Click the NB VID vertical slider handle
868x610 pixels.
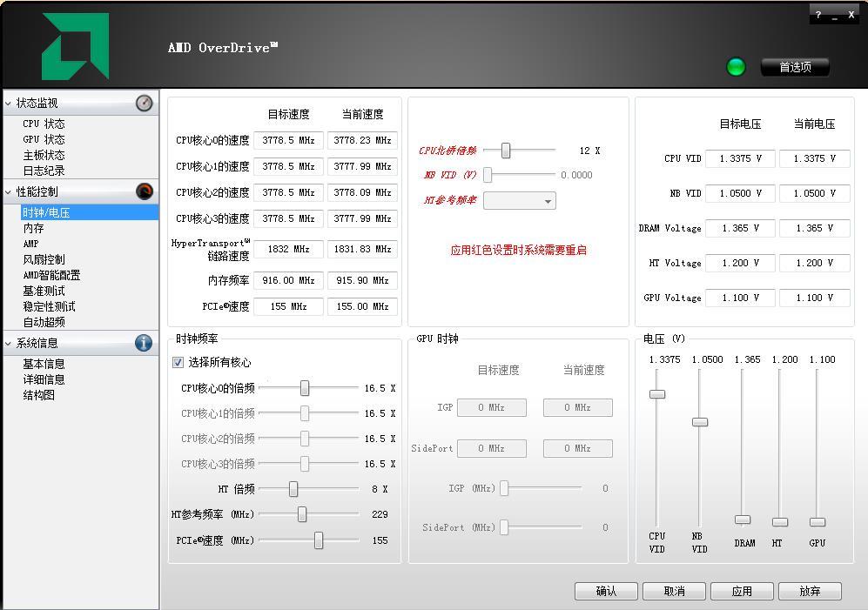coord(700,422)
